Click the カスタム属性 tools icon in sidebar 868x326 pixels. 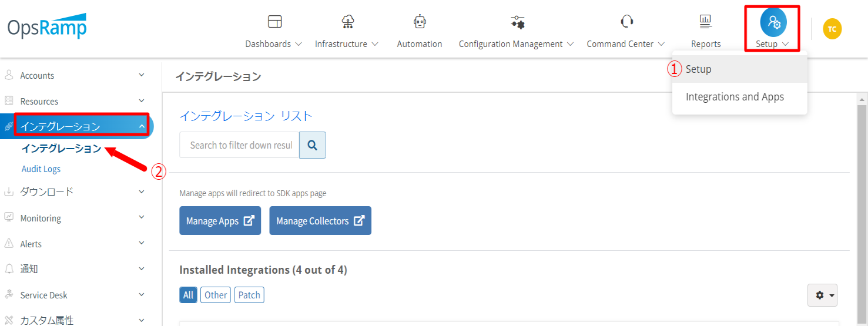coord(9,320)
